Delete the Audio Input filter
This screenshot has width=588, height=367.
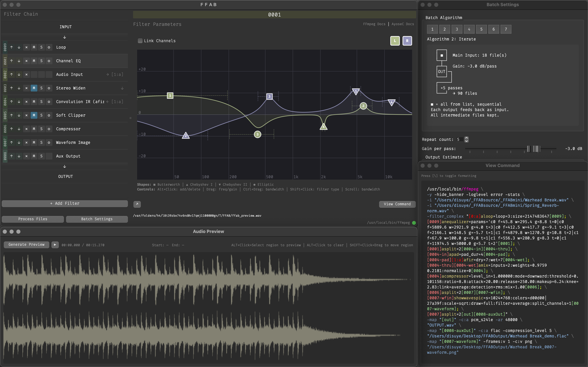[27, 74]
